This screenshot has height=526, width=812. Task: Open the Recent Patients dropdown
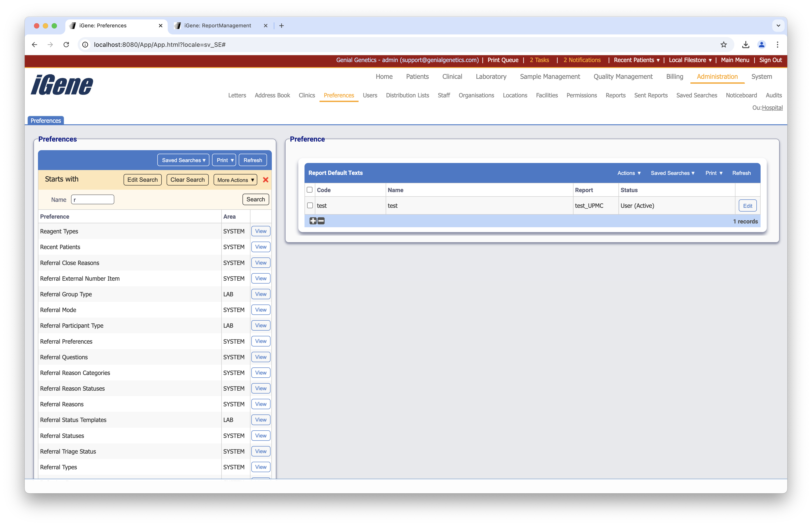point(636,60)
